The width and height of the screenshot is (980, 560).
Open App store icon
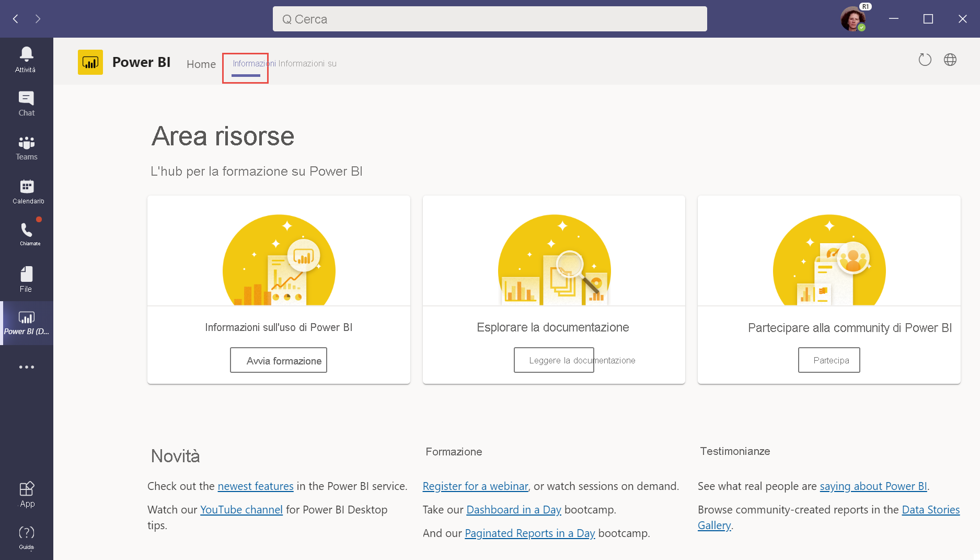point(27,495)
